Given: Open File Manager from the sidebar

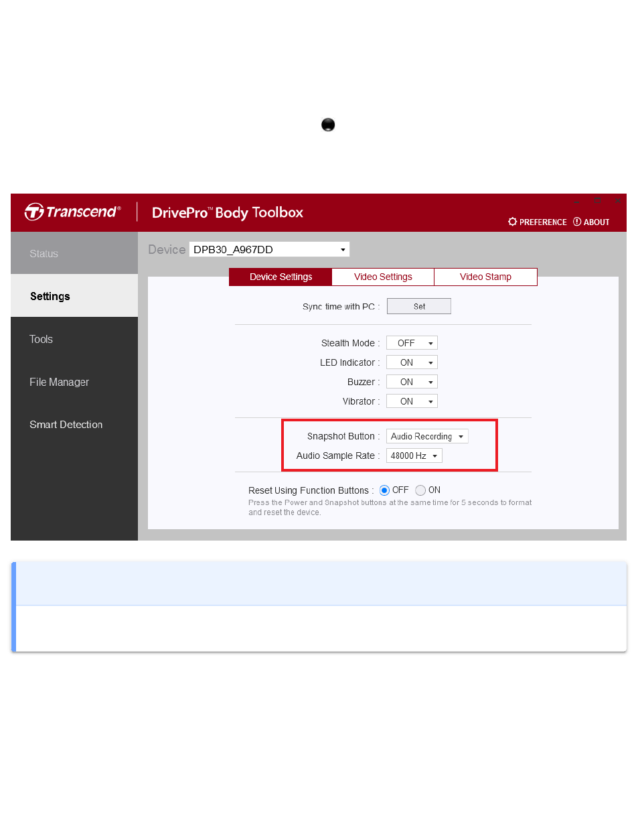Looking at the screenshot, I should (x=74, y=382).
